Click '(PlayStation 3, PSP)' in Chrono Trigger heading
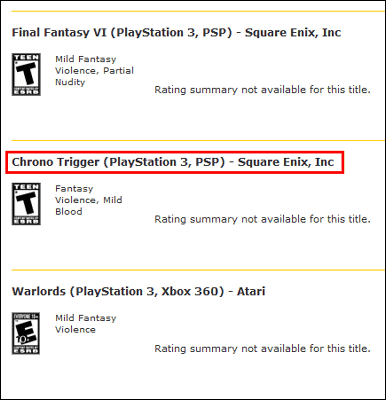This screenshot has height=400, width=386. coord(164,162)
